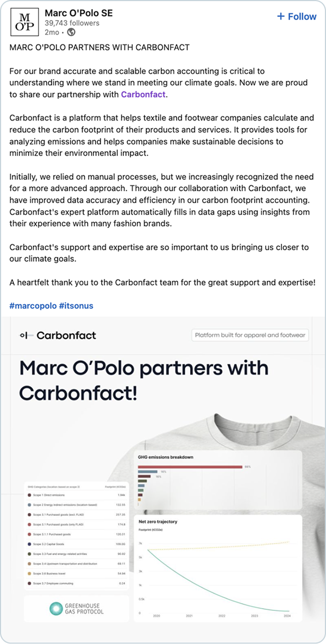Click the 'Platform built for apparel and footwear' tag
This screenshot has height=644, width=326.
coord(250,335)
